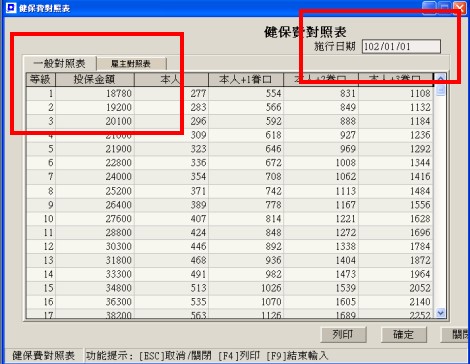The height and width of the screenshot is (364, 470).
Task: Click the cell showing 2140
Action: [x=396, y=302]
